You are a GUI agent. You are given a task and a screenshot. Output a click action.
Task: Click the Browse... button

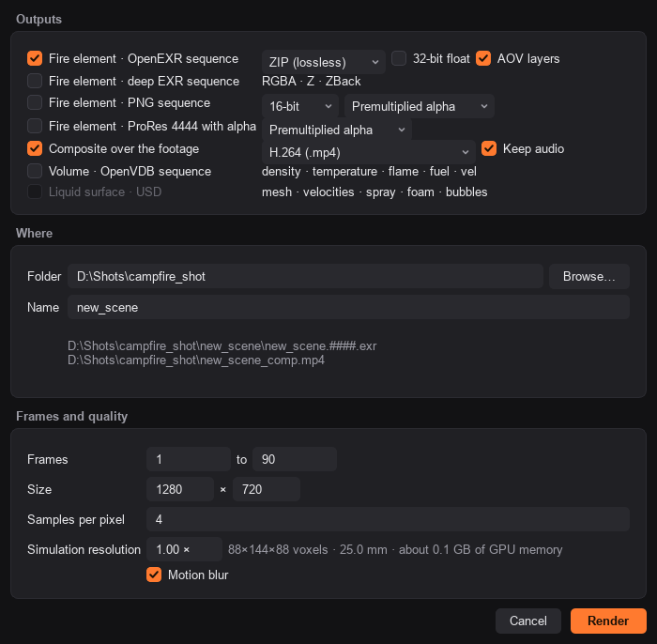[589, 277]
